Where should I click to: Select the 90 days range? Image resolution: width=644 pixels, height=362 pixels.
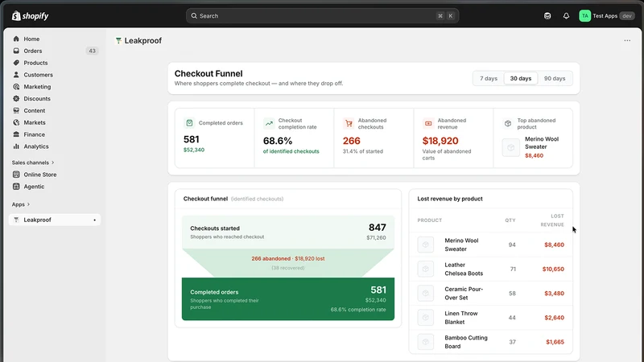click(555, 78)
